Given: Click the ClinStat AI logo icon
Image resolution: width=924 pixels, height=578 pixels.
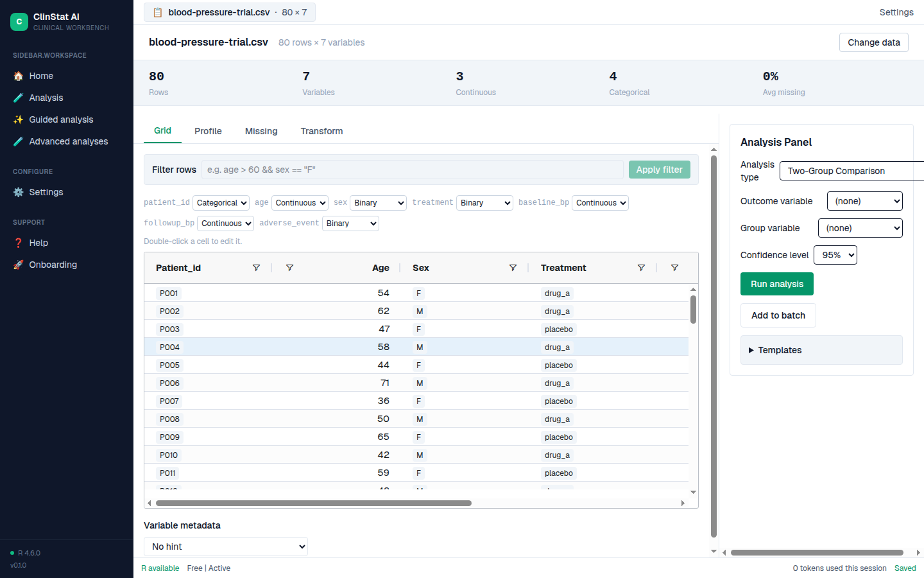Looking at the screenshot, I should click(19, 22).
